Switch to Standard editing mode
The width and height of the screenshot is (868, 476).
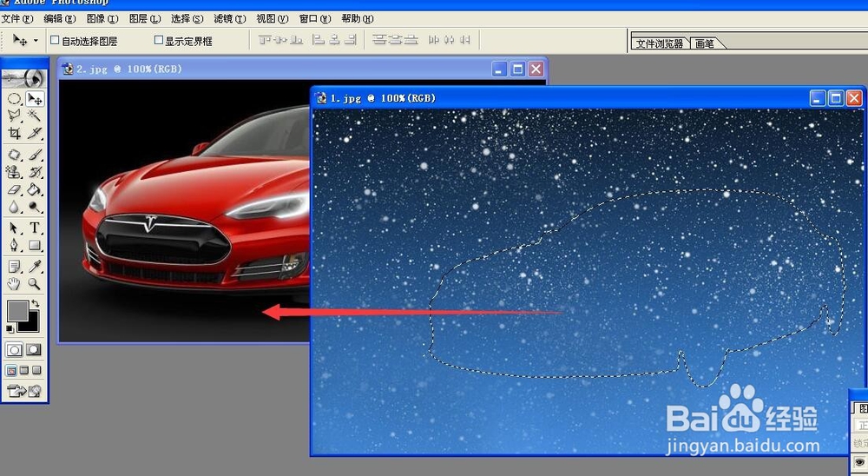15,350
